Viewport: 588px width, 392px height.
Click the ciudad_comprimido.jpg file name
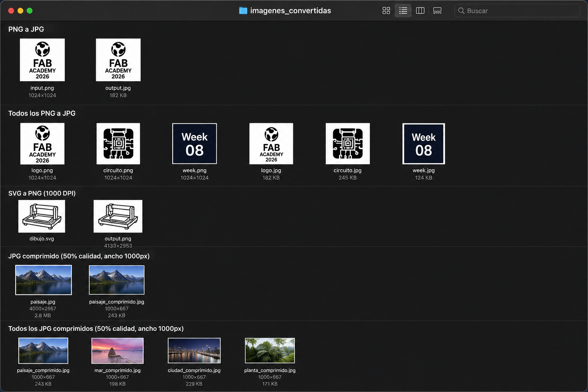point(194,370)
